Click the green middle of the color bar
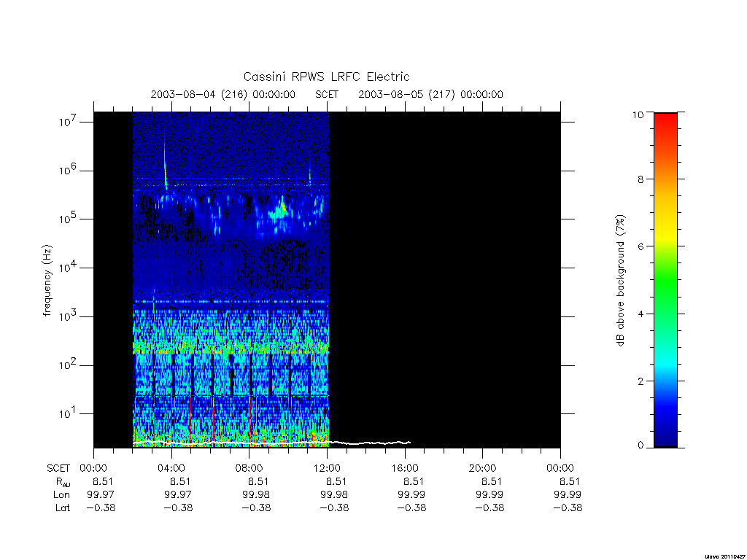This screenshot has width=747, height=560. click(665, 281)
